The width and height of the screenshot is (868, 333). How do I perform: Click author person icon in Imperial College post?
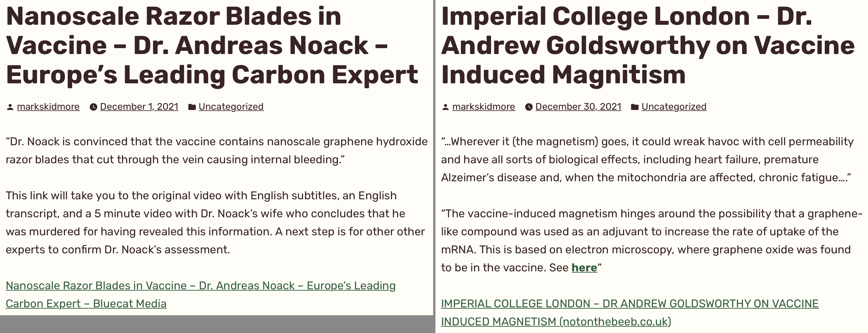(446, 107)
